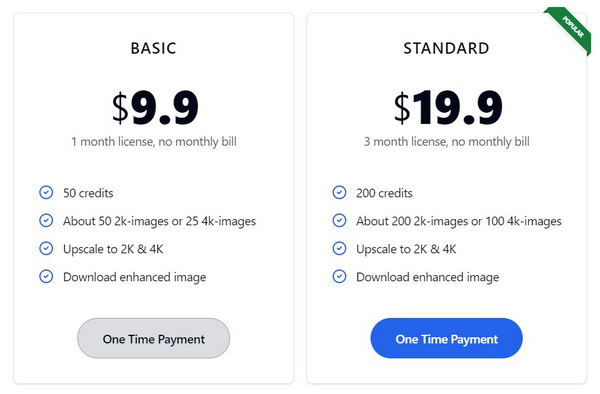
Task: Click check icon beside About 50 2k-images
Action: pos(46,220)
